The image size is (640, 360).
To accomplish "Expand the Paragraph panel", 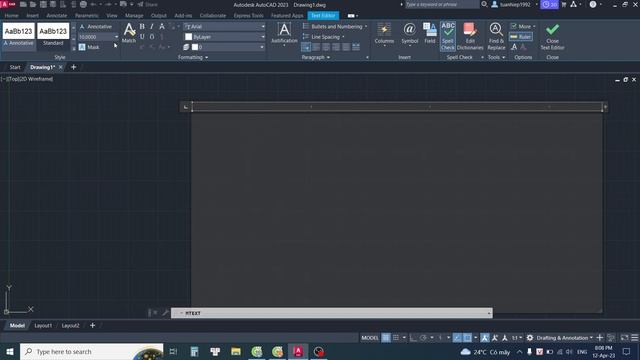I will click(316, 58).
